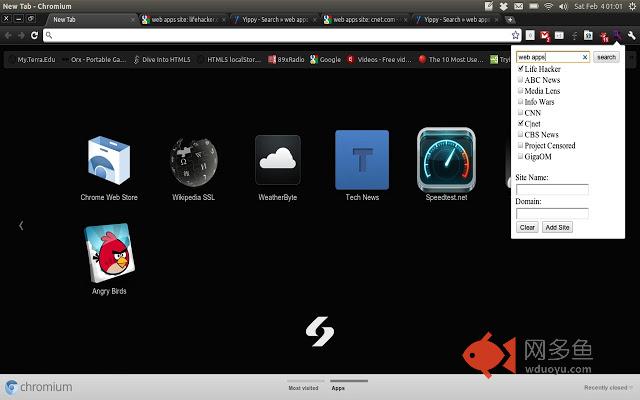The width and height of the screenshot is (640, 400).
Task: Click the purple site search extension icon
Action: click(617, 36)
